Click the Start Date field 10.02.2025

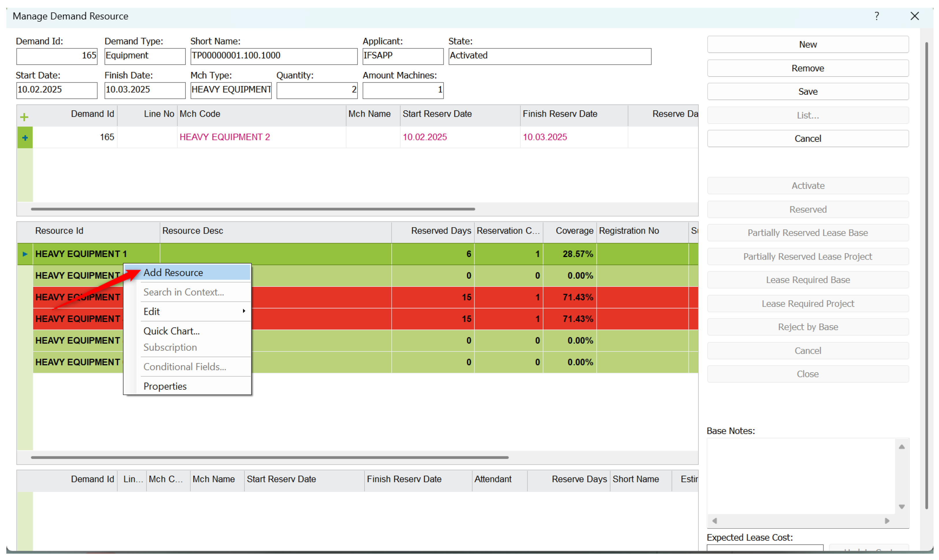57,90
